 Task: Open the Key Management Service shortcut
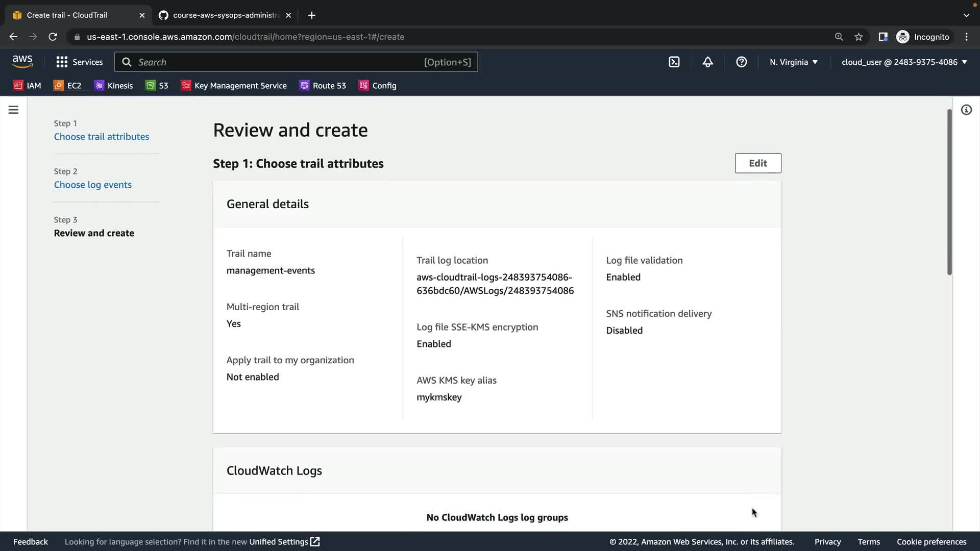[x=234, y=86]
